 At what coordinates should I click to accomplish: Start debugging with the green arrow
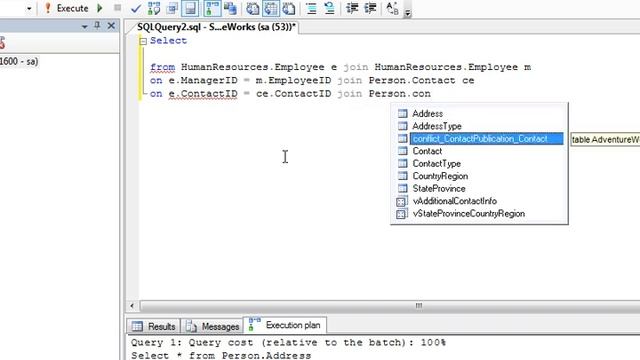coord(100,8)
